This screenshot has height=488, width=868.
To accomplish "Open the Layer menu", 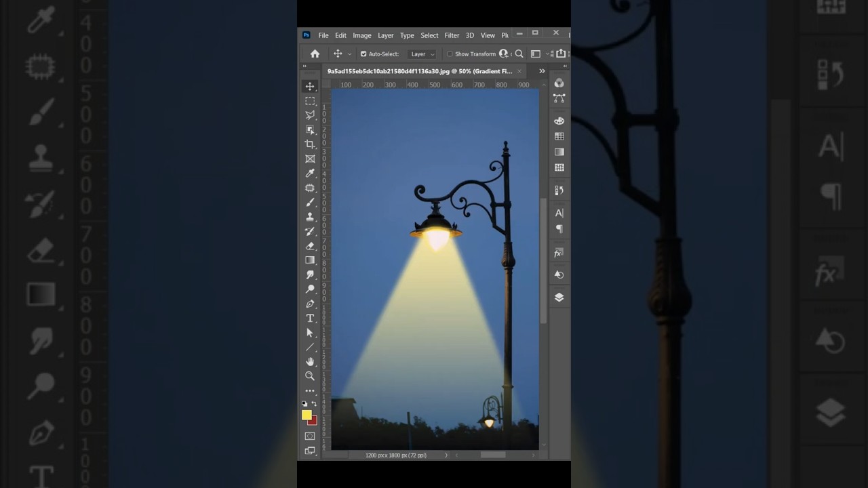I will click(386, 35).
